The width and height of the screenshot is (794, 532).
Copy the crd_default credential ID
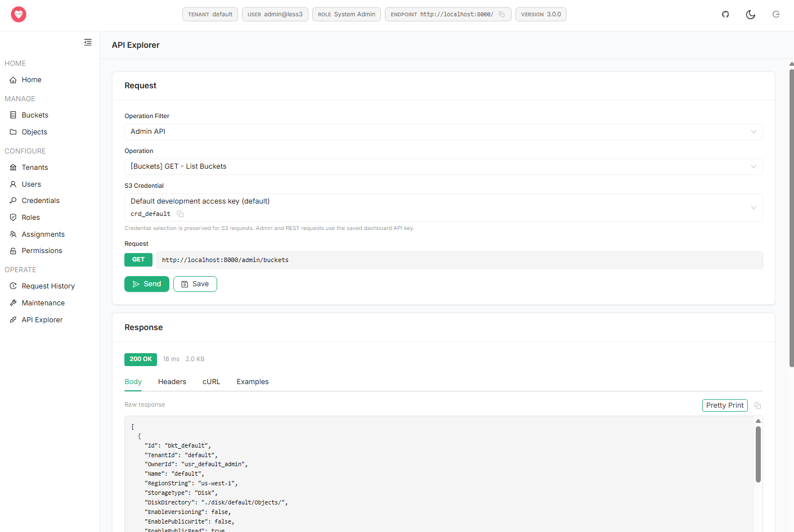point(180,214)
